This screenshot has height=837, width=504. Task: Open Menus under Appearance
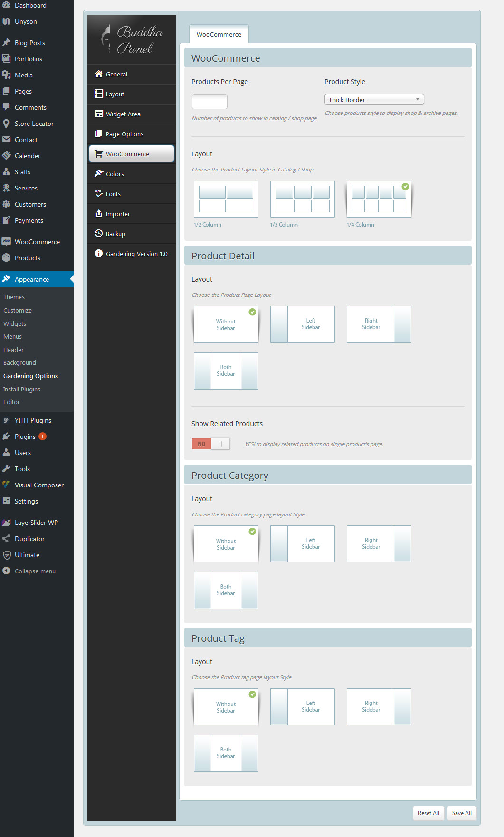tap(12, 336)
